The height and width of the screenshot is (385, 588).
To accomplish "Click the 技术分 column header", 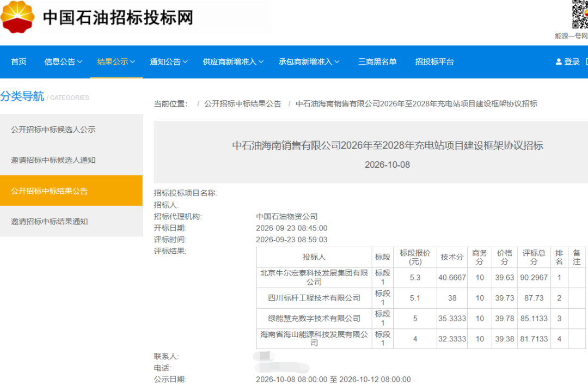I will 452,257.
